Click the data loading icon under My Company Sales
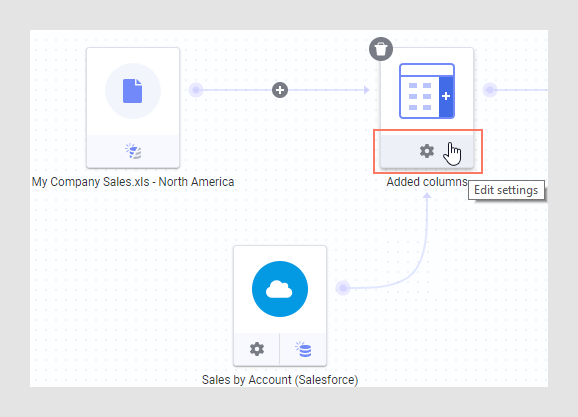The image size is (578, 417). 133,151
